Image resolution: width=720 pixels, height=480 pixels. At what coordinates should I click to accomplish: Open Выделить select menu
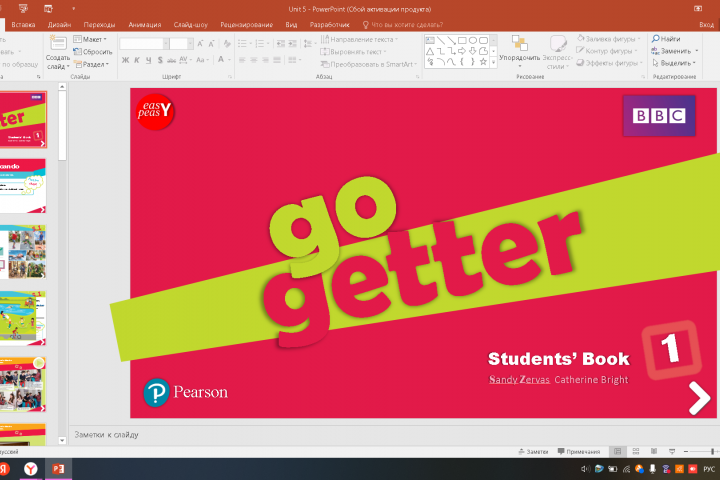674,63
